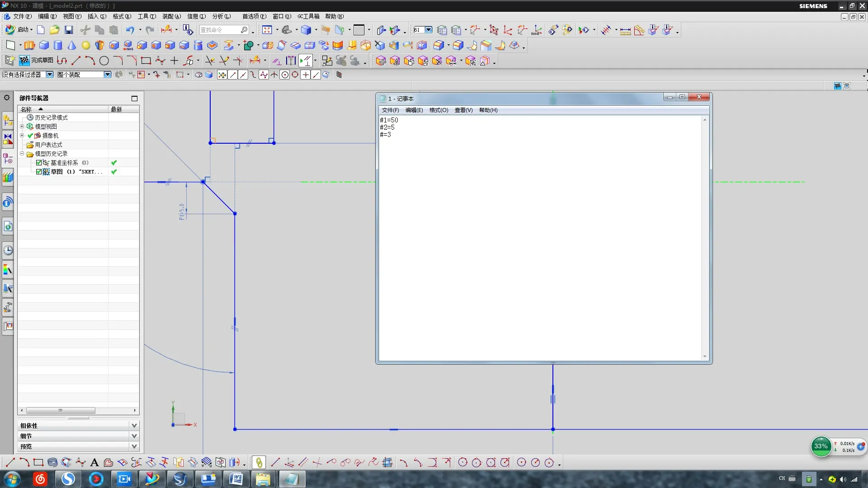Viewport: 868px width, 488px height.
Task: Click the save file icon
Action: (x=69, y=30)
